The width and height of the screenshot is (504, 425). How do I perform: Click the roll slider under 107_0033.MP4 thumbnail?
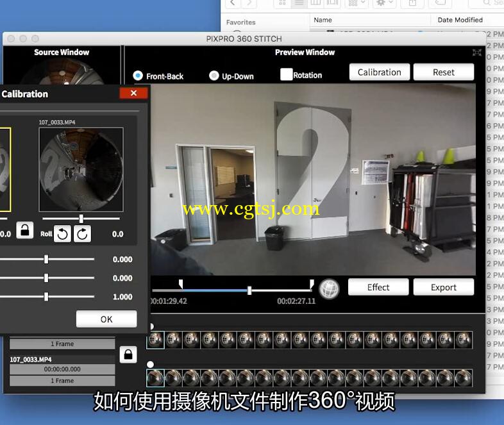pos(81,219)
